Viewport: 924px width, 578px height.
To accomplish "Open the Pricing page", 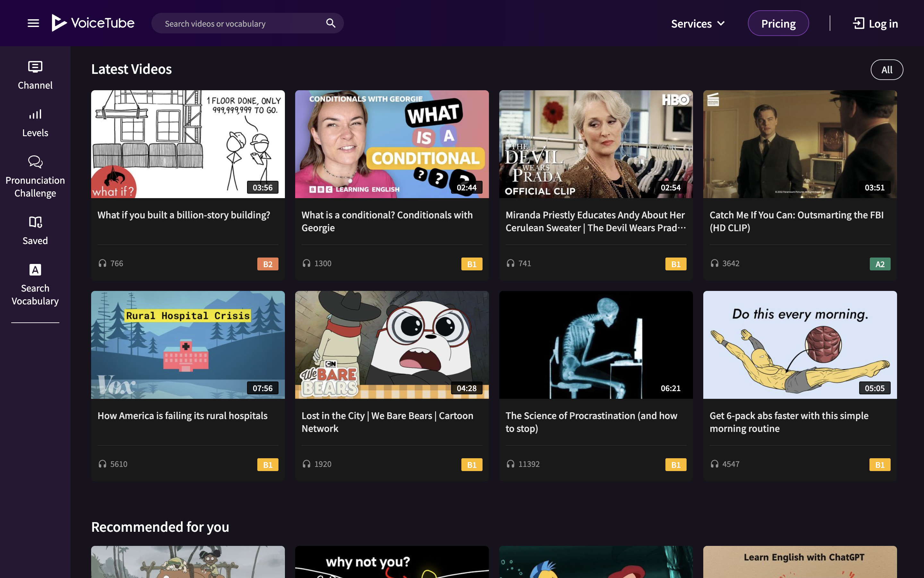I will pos(778,23).
